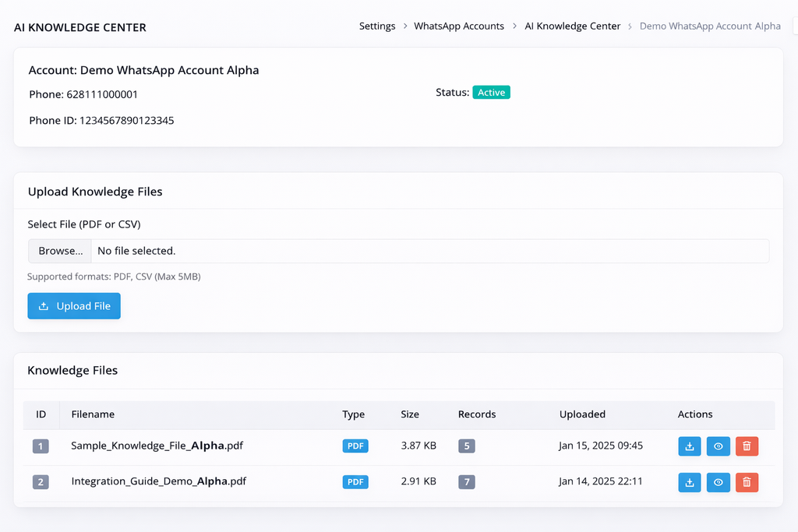Screen dimensions: 798x532
Task: Delete Sample_Knowledge_File_Alpha.pdf with trash icon
Action: coord(747,446)
